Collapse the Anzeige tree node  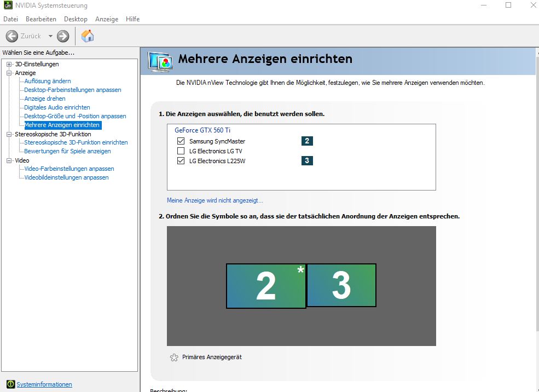(x=9, y=73)
